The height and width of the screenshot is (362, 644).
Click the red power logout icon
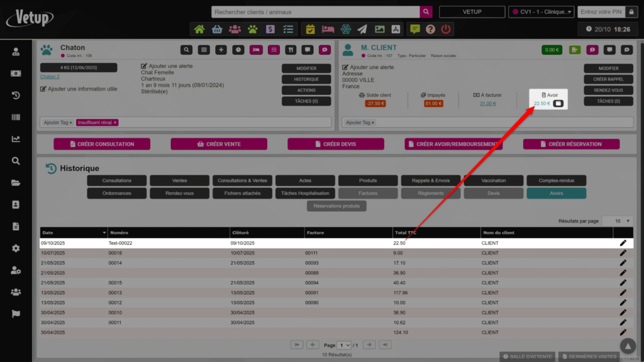[x=446, y=29]
